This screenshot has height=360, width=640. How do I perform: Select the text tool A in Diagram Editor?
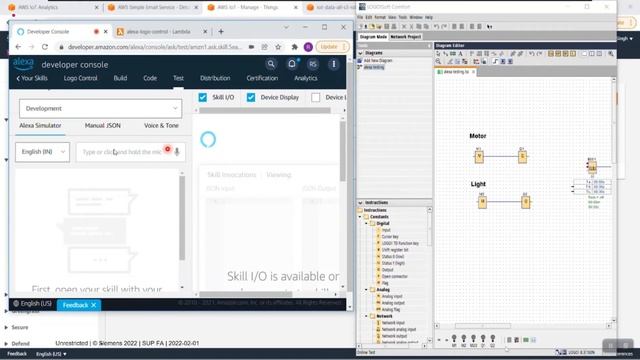(x=460, y=53)
